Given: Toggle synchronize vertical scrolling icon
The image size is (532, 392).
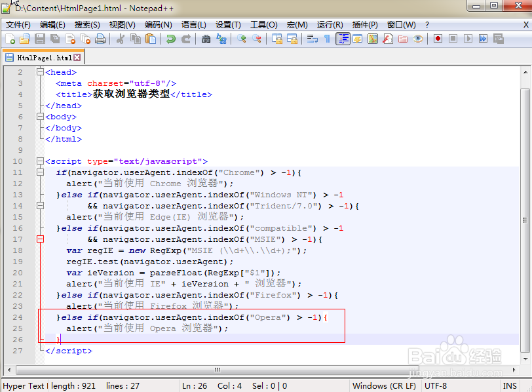Looking at the screenshot, I should pyautogui.click(x=277, y=39).
